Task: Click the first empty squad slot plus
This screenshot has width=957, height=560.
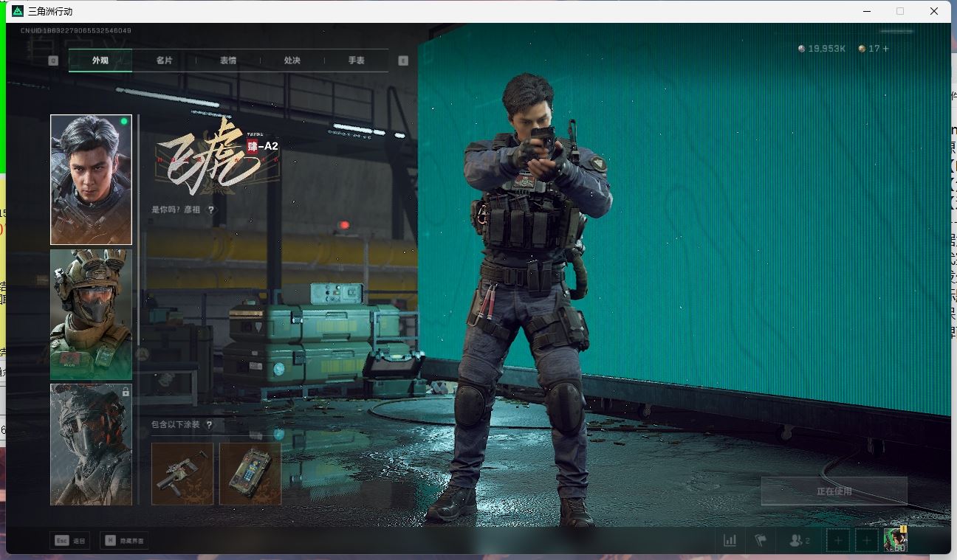Action: (838, 540)
